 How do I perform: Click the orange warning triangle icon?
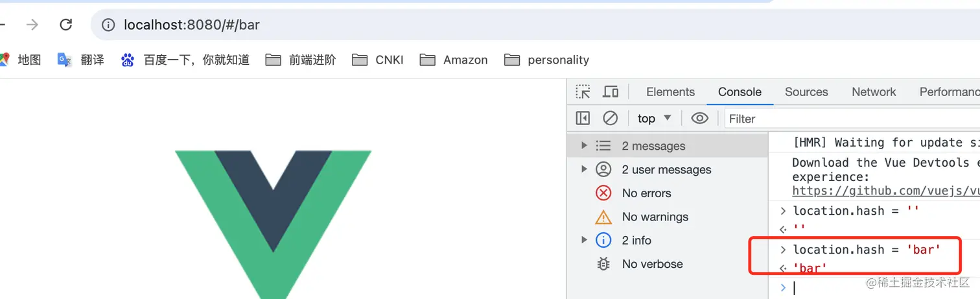pyautogui.click(x=603, y=217)
